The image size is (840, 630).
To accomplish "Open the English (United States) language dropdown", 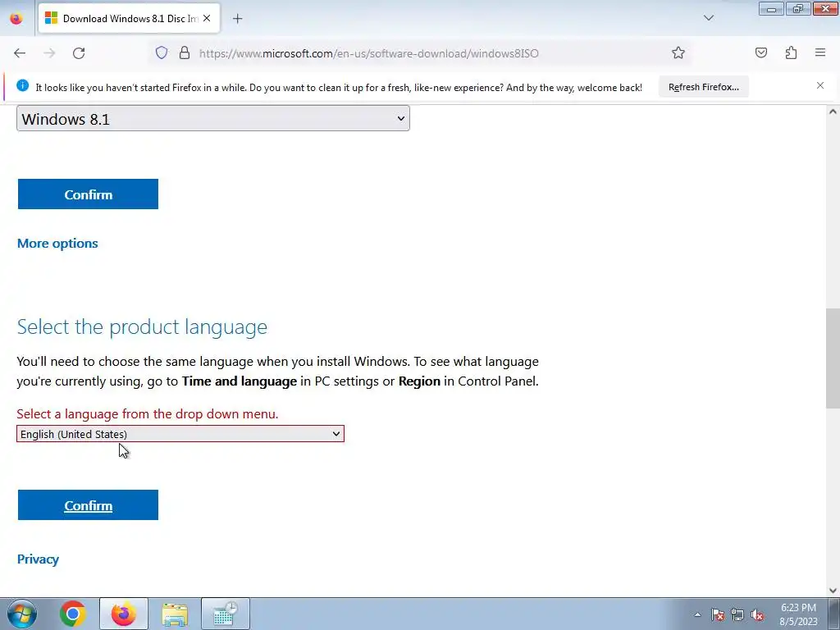I will click(x=180, y=434).
